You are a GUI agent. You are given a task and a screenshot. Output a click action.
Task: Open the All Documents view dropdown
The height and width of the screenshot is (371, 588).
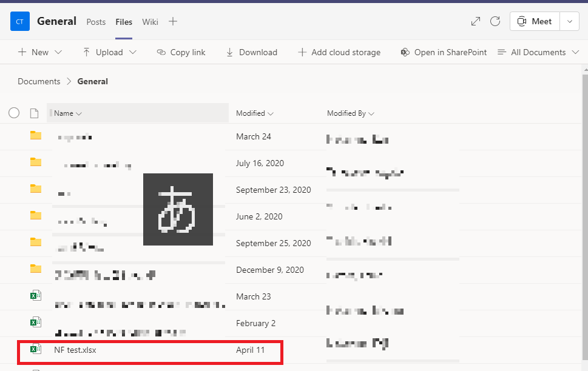tap(538, 52)
